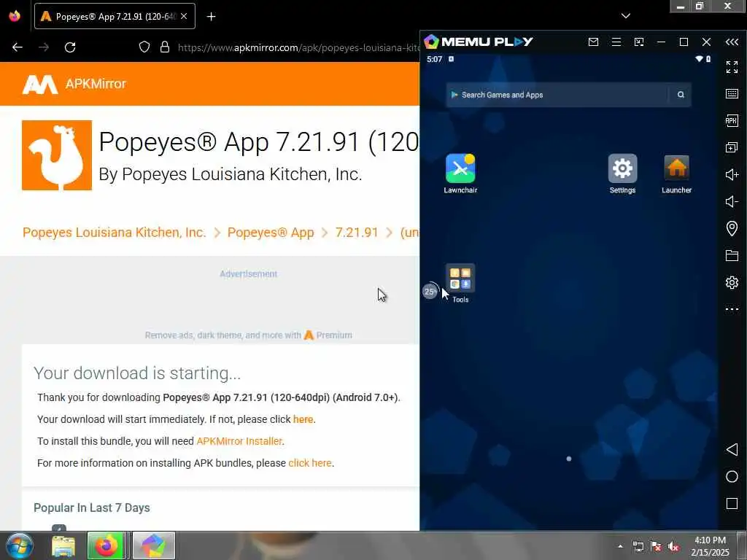Open 7.21.91 version breadcrumb link
The image size is (747, 560).
[356, 233]
